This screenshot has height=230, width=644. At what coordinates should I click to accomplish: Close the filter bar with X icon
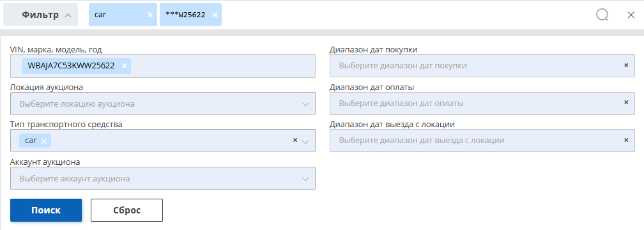click(631, 15)
